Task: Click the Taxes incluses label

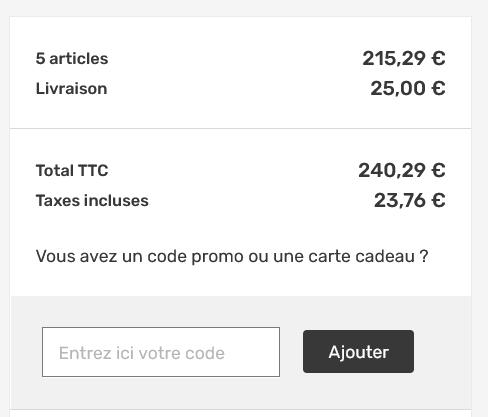Action: 92,201
